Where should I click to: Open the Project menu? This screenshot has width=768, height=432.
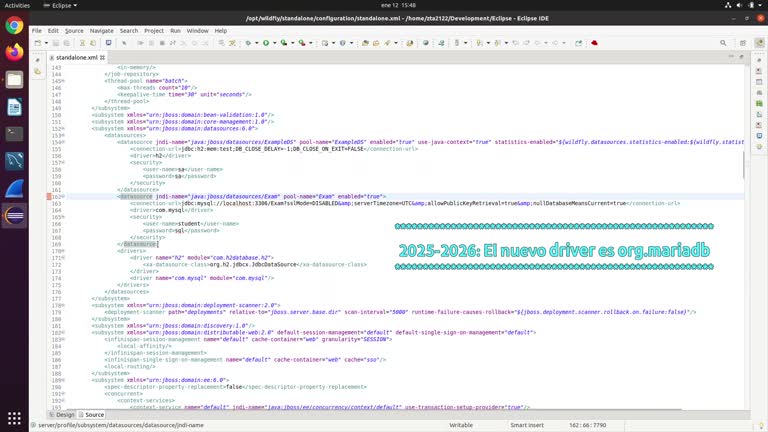click(153, 31)
